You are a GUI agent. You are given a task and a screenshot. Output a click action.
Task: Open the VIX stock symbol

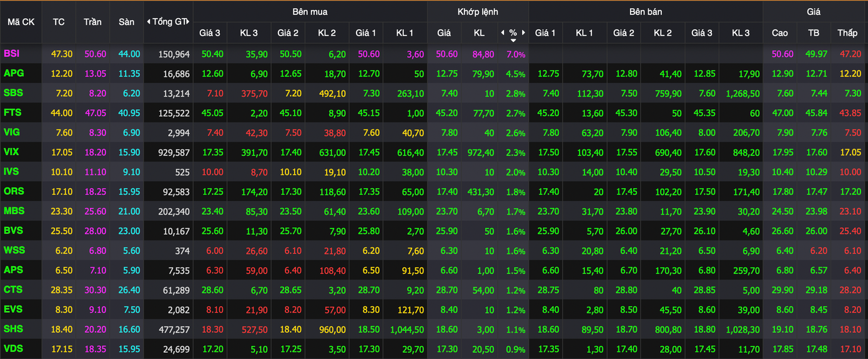12,152
